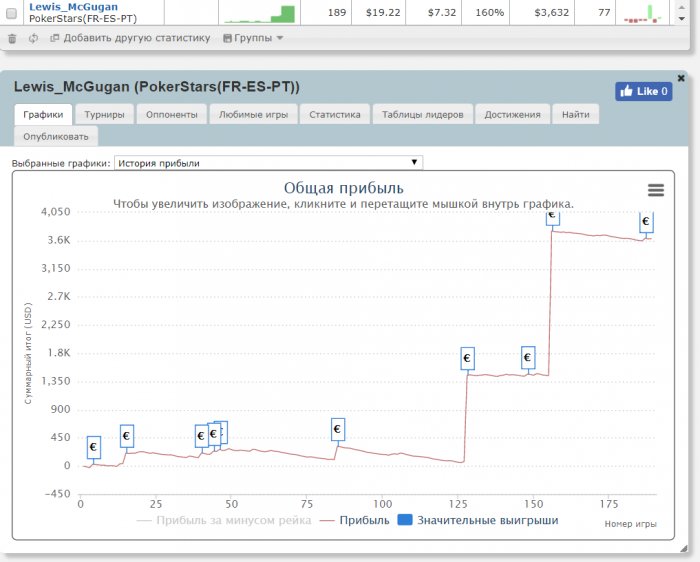700x562 pixels.
Task: Click the last euro marker near game 187
Action: click(x=646, y=222)
